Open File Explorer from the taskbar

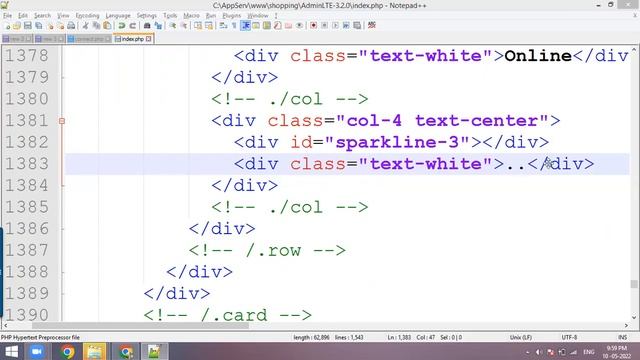pos(95,351)
